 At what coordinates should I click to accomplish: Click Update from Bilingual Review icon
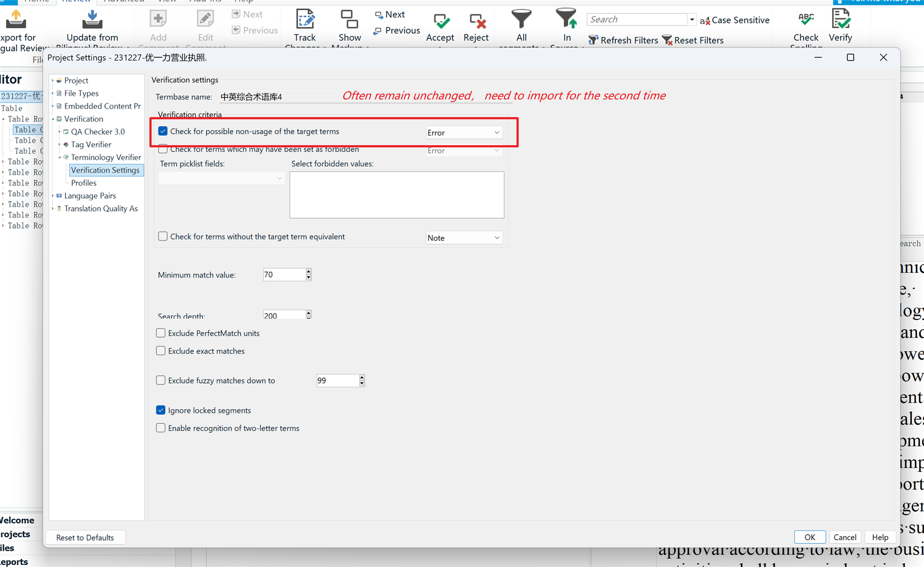[x=92, y=21]
